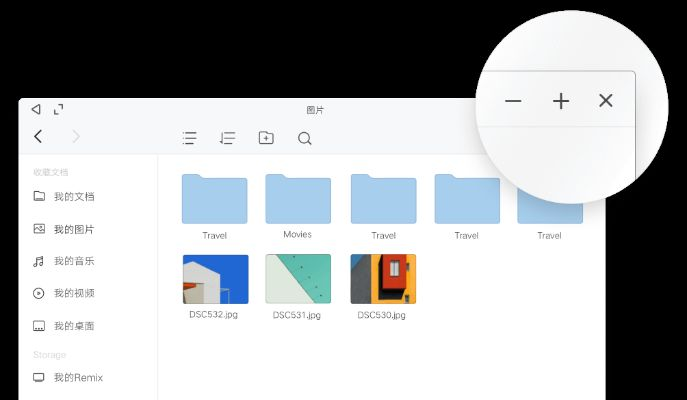Maximize the window using the plus button
This screenshot has height=400, width=687.
point(561,101)
